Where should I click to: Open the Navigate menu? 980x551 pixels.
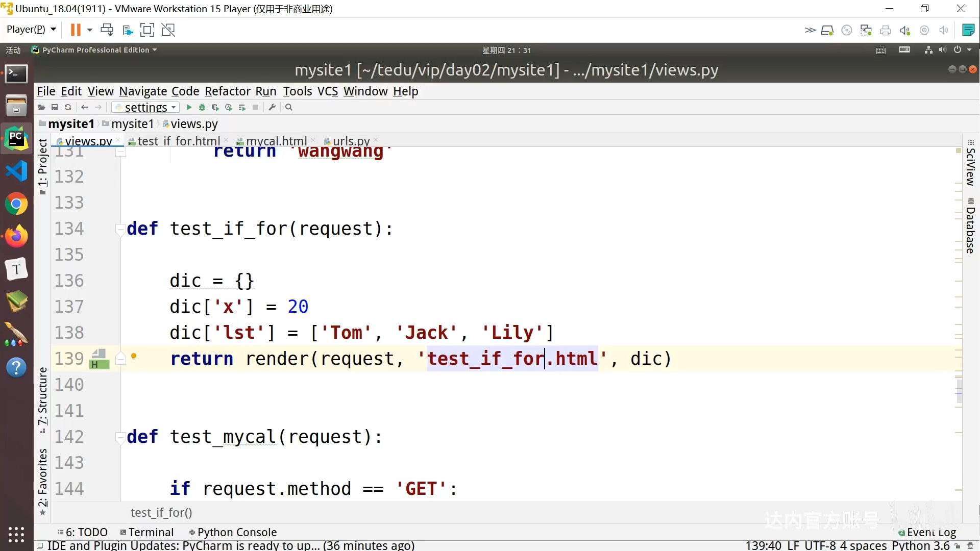(143, 91)
